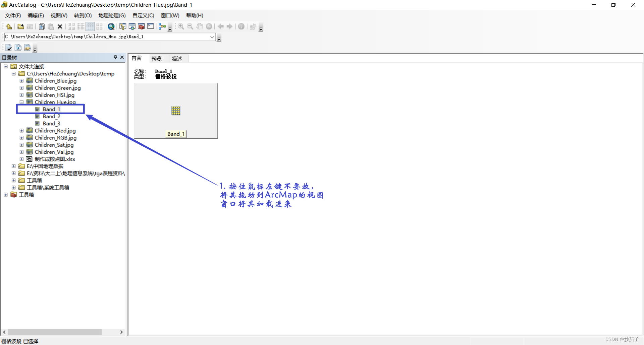Click the catalog tree horizontal scrollbar
This screenshot has width=644, height=345.
[x=55, y=332]
